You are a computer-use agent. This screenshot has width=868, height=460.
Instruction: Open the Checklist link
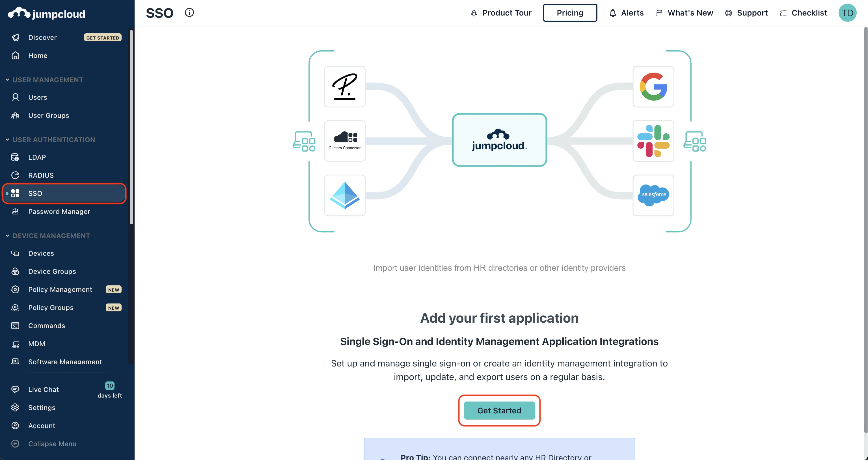coord(803,13)
